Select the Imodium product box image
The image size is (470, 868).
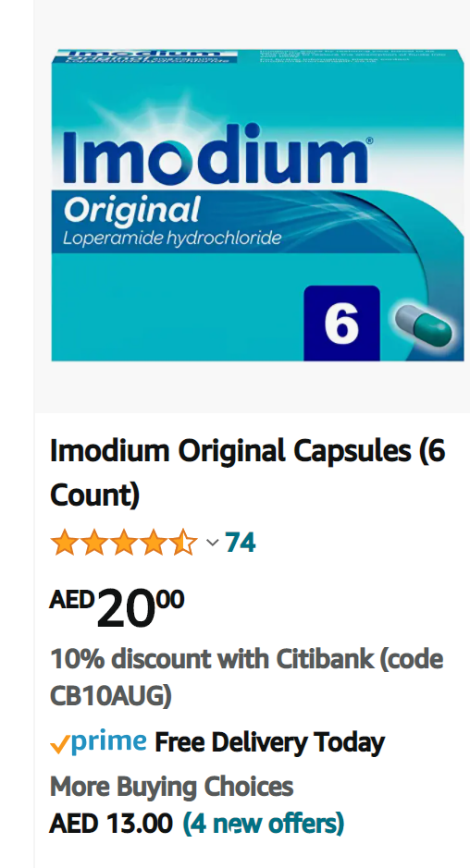coord(258,205)
